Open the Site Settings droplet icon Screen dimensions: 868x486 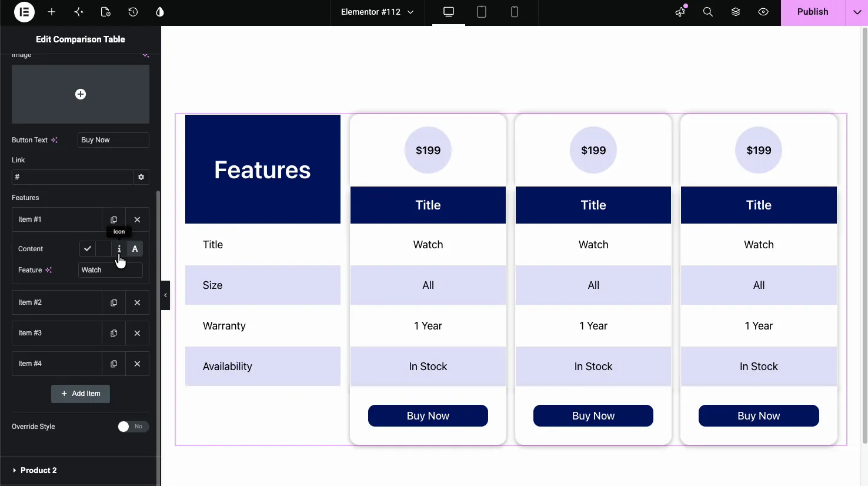[x=160, y=12]
